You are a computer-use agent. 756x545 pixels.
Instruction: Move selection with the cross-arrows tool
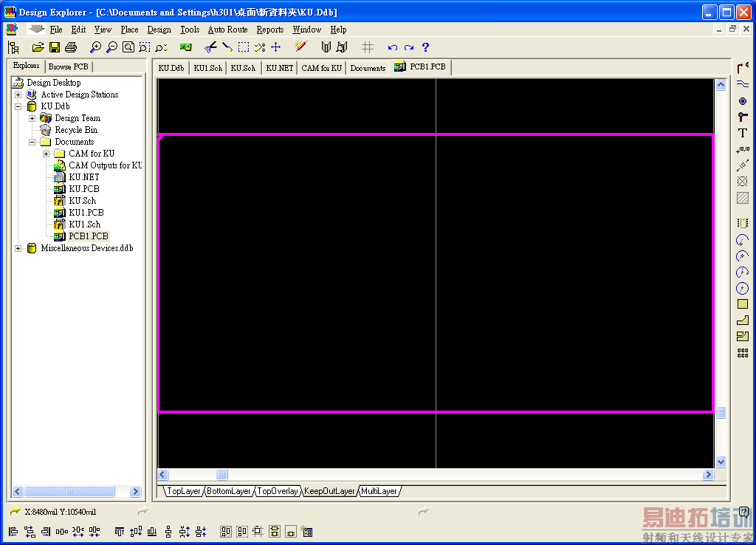pos(276,47)
